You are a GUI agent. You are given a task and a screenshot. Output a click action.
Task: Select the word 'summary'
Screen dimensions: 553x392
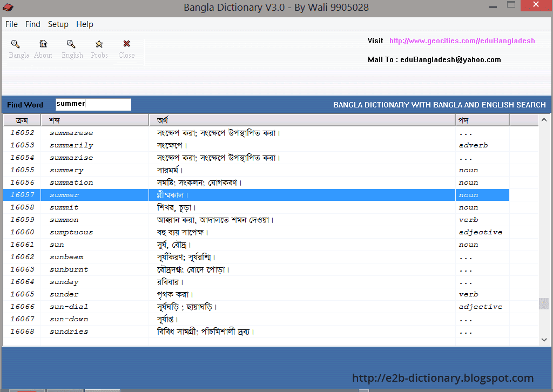tap(66, 170)
